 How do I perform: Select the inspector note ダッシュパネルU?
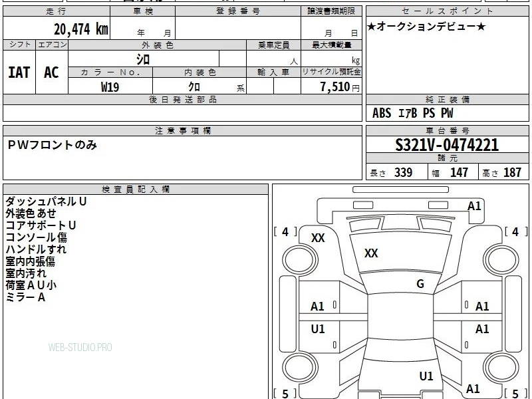click(46, 201)
